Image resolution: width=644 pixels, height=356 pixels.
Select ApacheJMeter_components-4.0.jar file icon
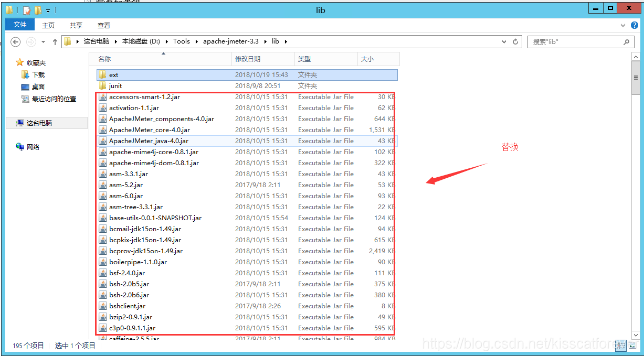(103, 118)
